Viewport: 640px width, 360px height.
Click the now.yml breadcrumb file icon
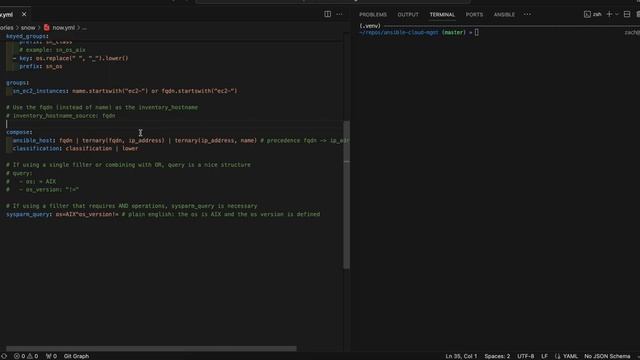point(47,28)
